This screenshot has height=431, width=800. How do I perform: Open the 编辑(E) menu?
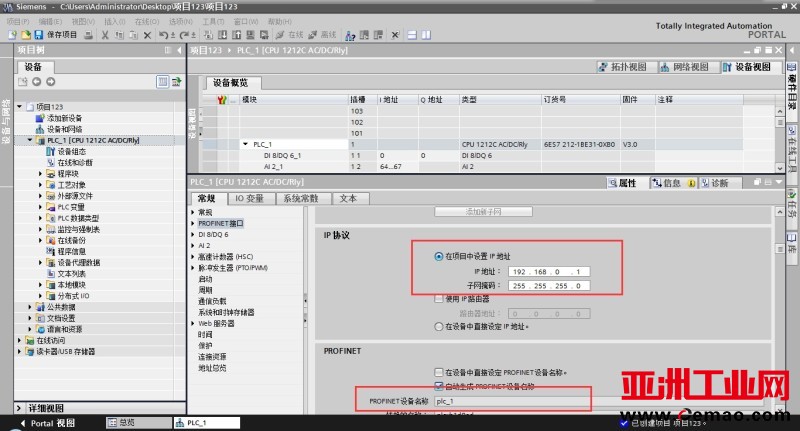click(x=50, y=21)
